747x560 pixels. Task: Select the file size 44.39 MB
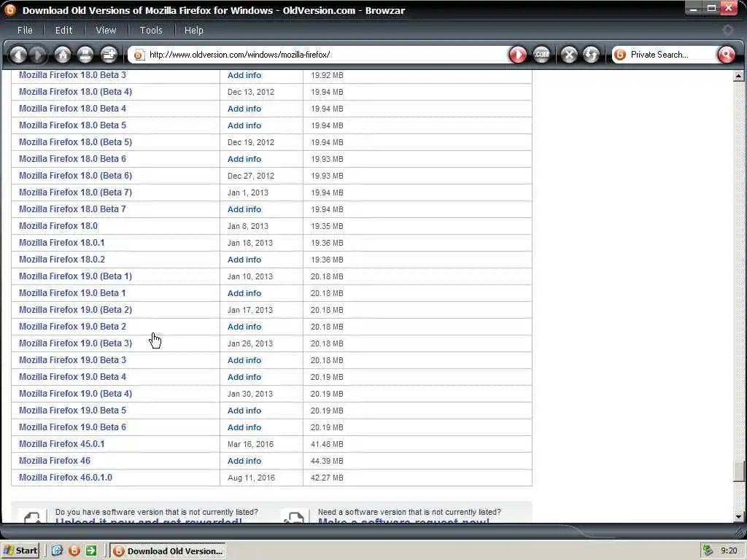327,461
